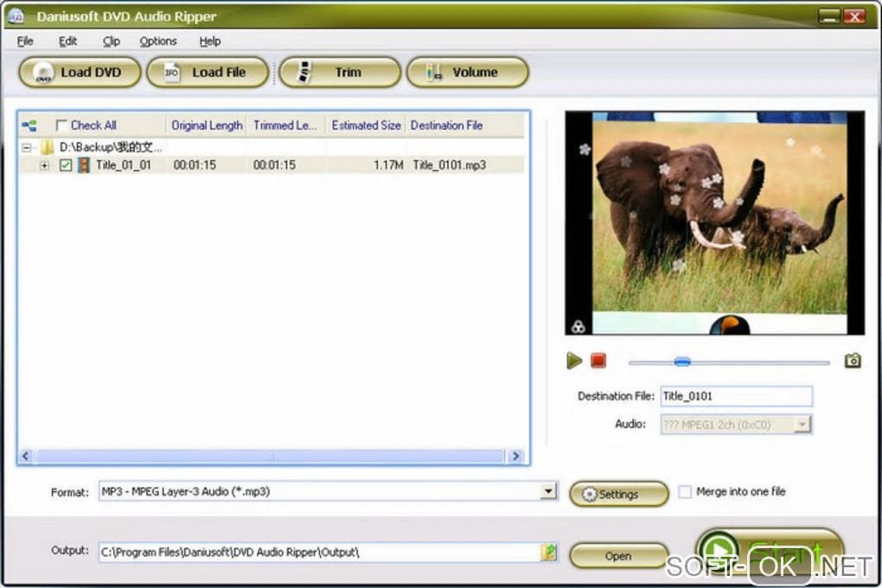Viewport: 882px width, 588px height.
Task: Click the Trimmed Le... column header
Action: [x=285, y=125]
